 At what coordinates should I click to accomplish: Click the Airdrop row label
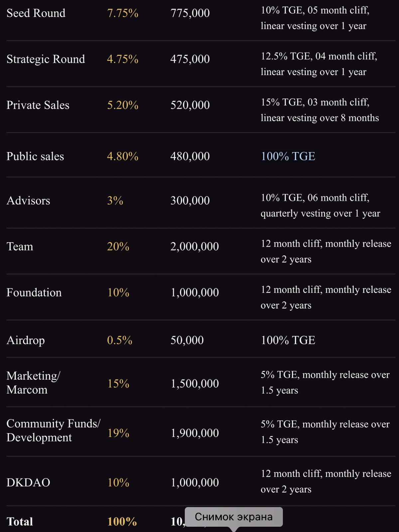26,340
